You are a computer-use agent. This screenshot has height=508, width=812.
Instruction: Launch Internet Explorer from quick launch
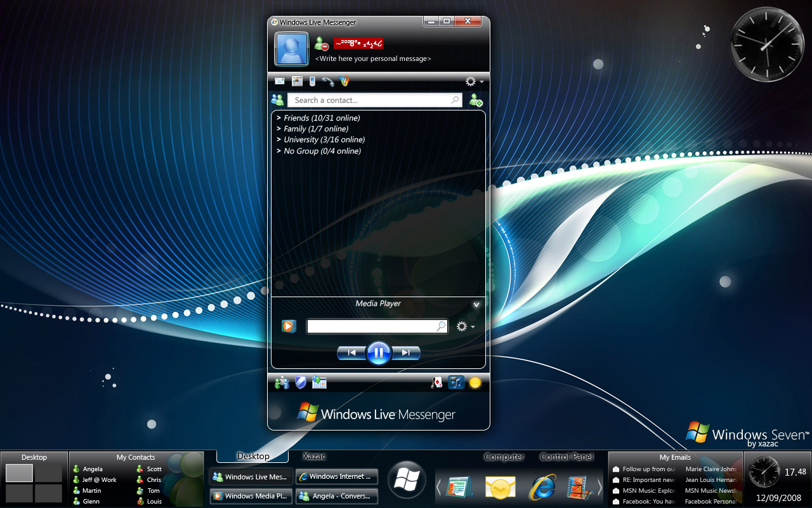[x=542, y=487]
